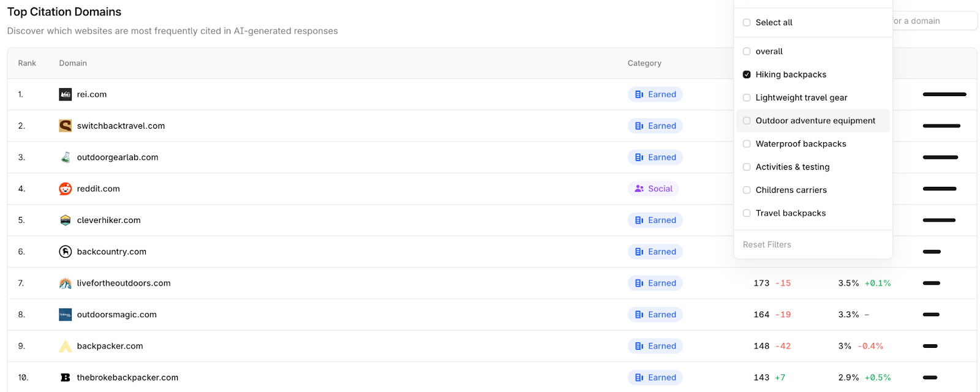Click the switchbacktravel.com favicon icon
The width and height of the screenshot is (980, 392).
click(x=65, y=126)
